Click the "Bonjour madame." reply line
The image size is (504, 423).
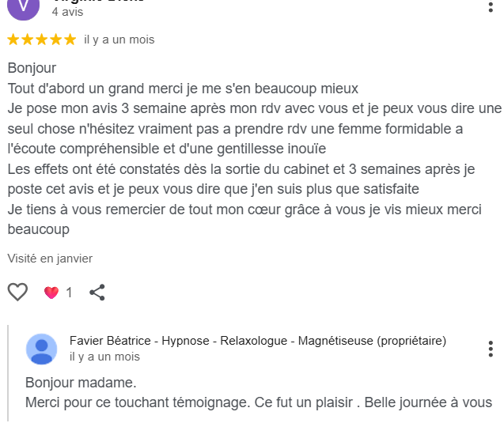point(81,383)
